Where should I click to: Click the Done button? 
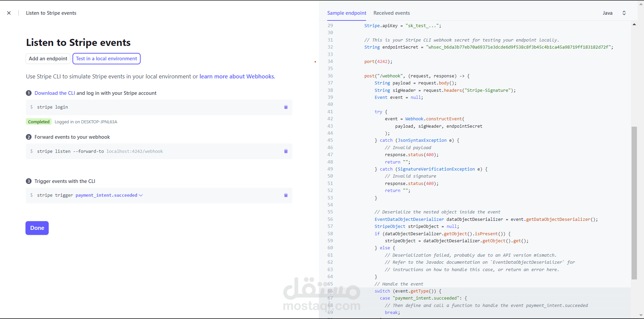pos(37,228)
